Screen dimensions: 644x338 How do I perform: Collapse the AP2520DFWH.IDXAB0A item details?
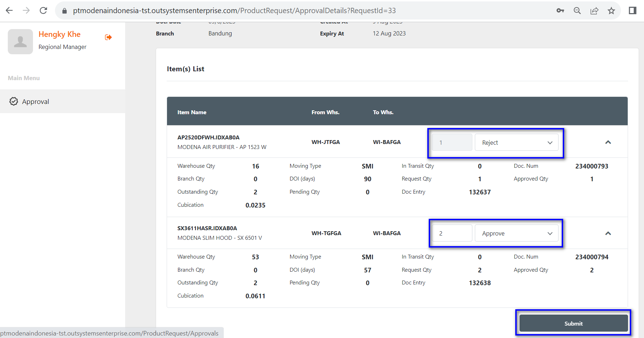[x=608, y=142]
